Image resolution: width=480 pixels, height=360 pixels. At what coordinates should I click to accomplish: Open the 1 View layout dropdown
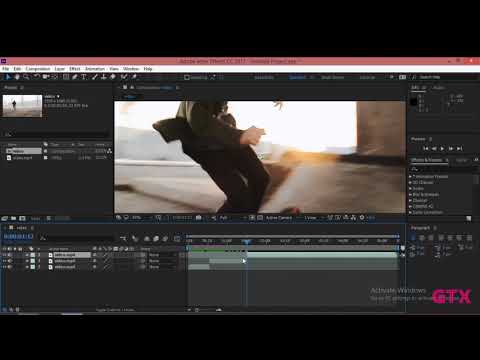313,218
